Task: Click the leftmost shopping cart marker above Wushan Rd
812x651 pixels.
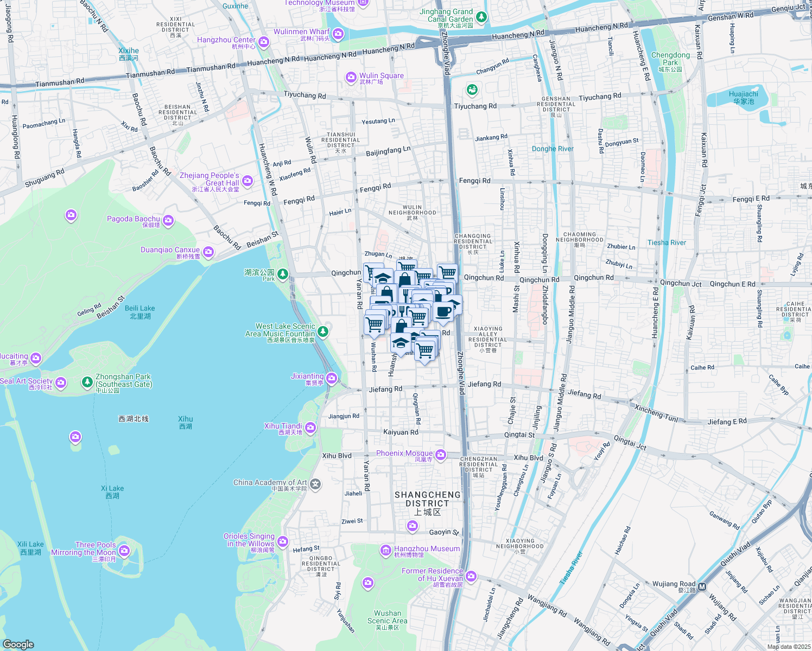Action: point(375,324)
